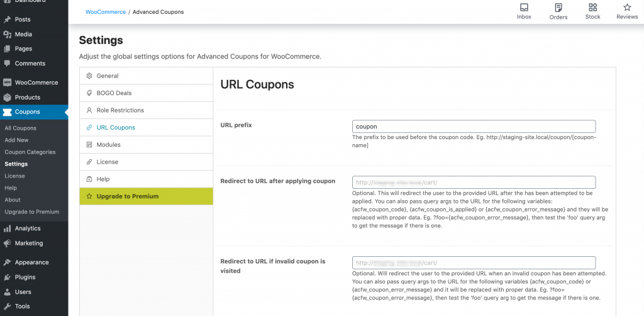Click the Inbox tray icon
The height and width of the screenshot is (316, 644).
click(x=524, y=8)
